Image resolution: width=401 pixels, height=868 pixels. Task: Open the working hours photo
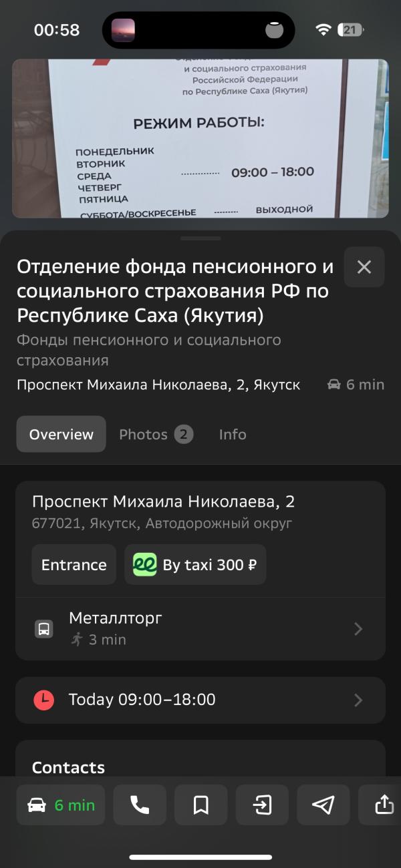click(x=200, y=138)
